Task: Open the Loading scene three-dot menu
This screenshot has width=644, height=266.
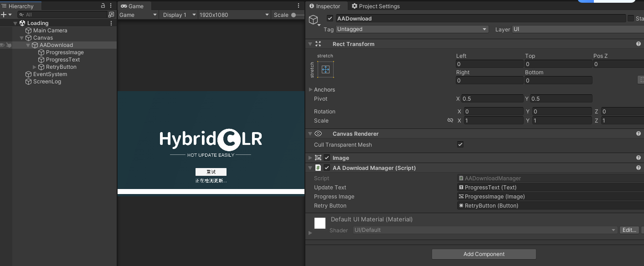Action: pos(111,23)
